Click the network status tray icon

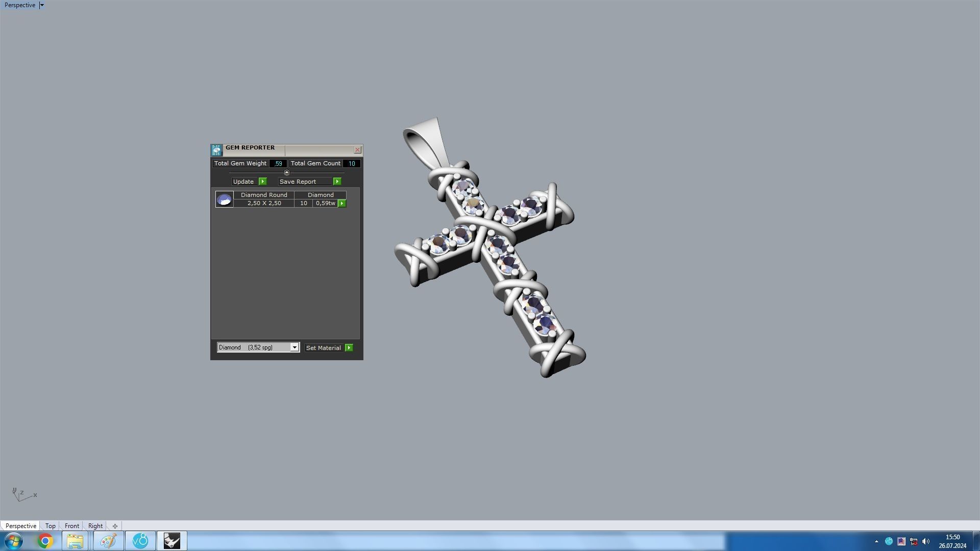914,541
